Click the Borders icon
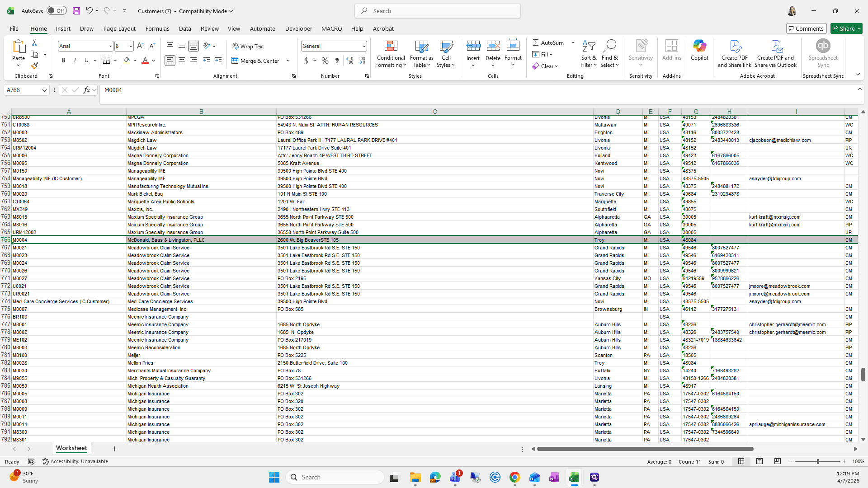Image resolution: width=868 pixels, height=488 pixels. tap(107, 61)
